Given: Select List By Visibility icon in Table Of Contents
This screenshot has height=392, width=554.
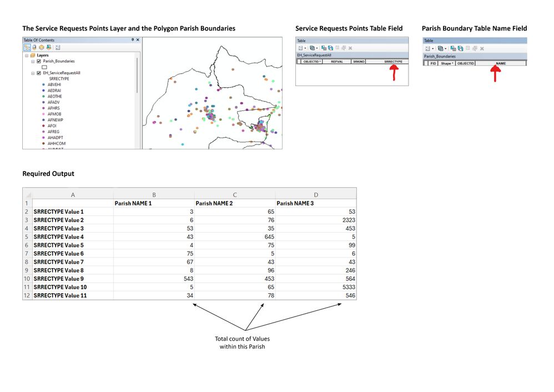Looking at the screenshot, I should (x=41, y=47).
